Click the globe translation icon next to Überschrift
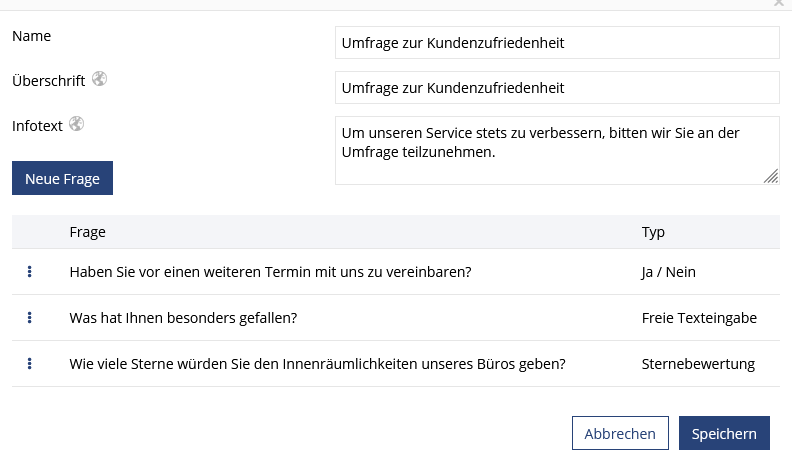Image resolution: width=792 pixels, height=467 pixels. pos(99,79)
